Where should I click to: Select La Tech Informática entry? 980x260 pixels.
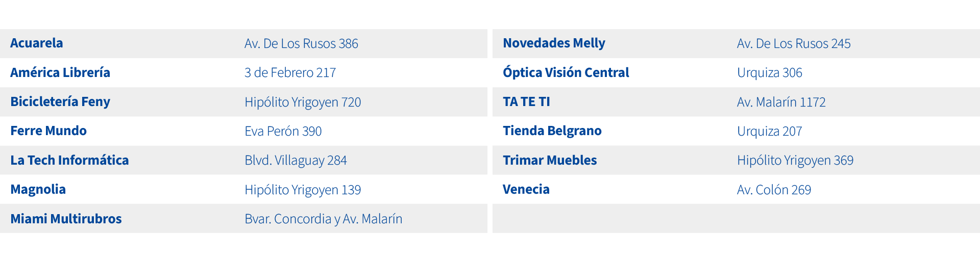click(x=69, y=160)
